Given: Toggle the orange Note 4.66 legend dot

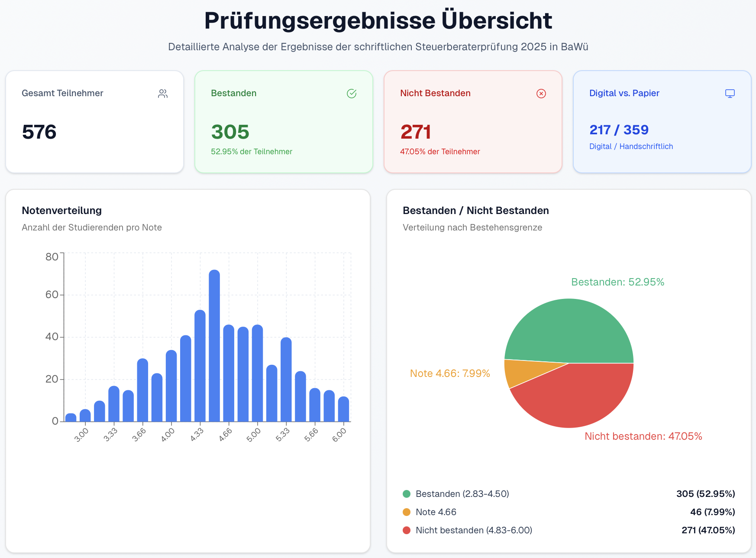Looking at the screenshot, I should pyautogui.click(x=406, y=512).
